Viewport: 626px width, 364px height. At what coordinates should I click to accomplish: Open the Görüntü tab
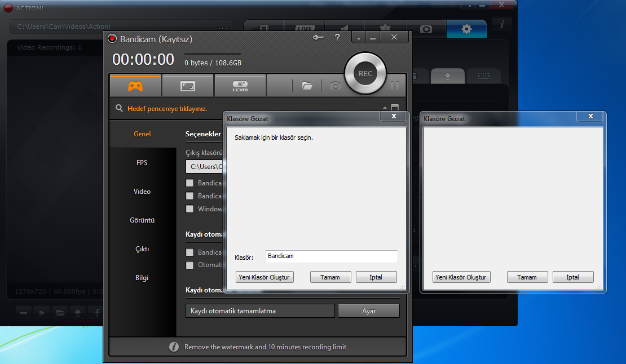click(142, 220)
